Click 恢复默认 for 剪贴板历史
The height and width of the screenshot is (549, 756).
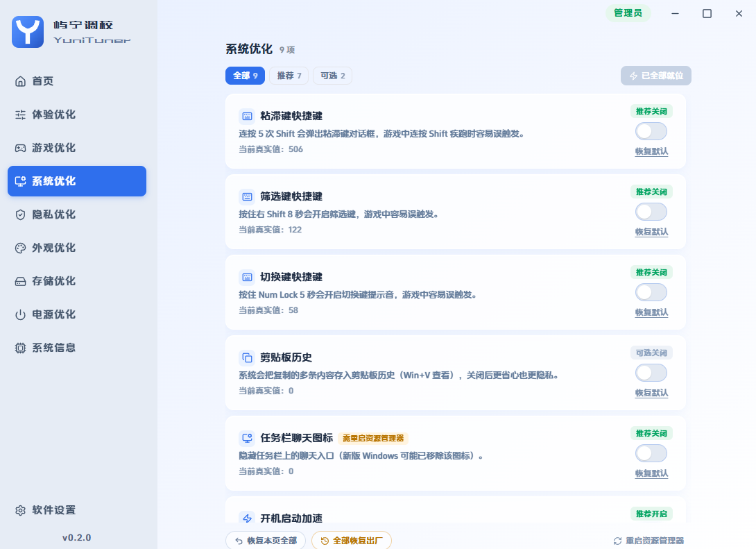(x=651, y=393)
